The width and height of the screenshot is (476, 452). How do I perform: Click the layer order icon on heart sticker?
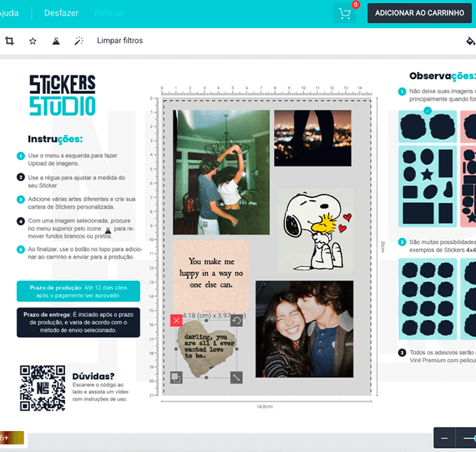pos(176,378)
